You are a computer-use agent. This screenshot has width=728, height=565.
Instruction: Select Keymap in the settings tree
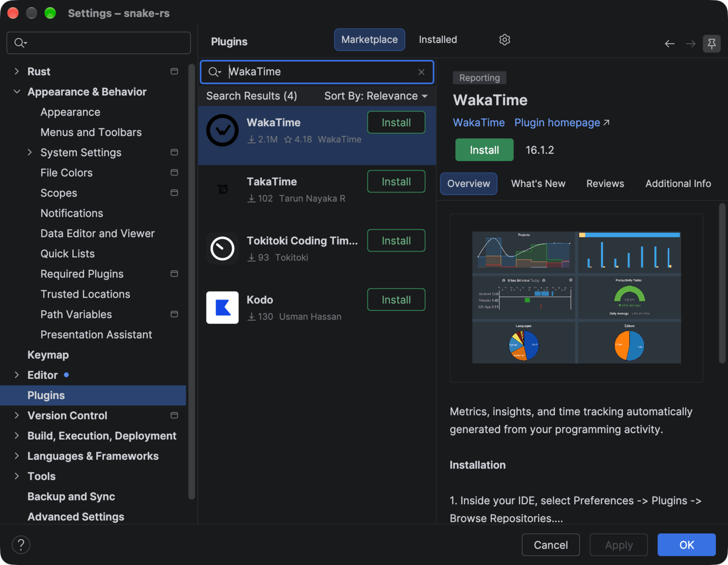click(x=48, y=355)
